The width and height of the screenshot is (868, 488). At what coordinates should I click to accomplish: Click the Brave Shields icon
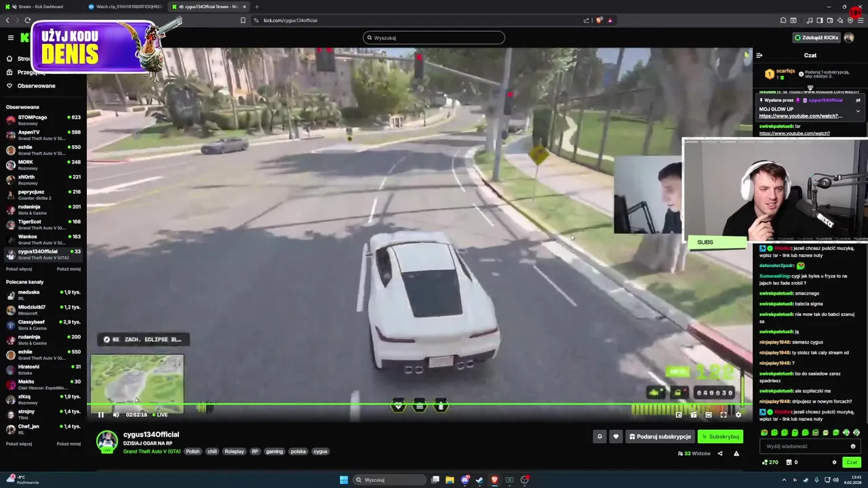pyautogui.click(x=599, y=20)
